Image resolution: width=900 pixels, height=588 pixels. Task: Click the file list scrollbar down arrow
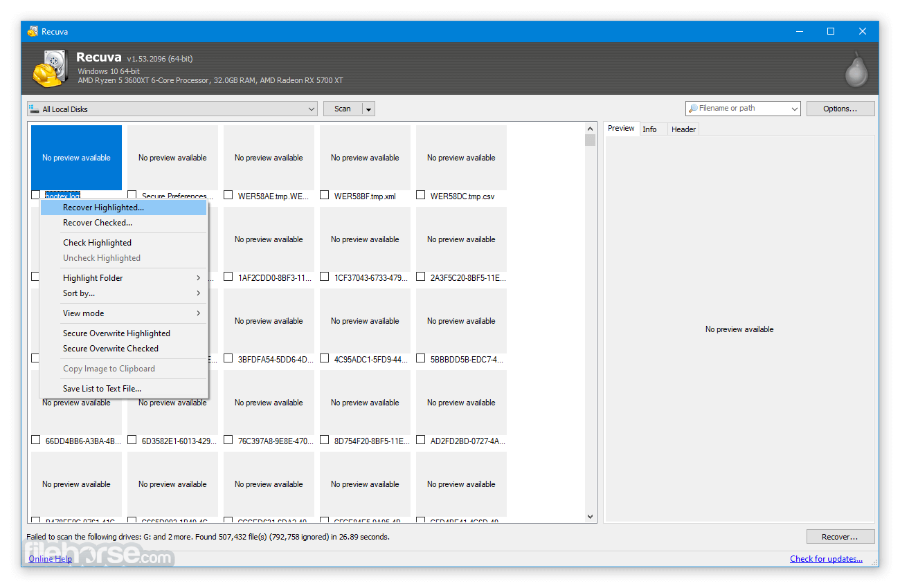pos(591,517)
